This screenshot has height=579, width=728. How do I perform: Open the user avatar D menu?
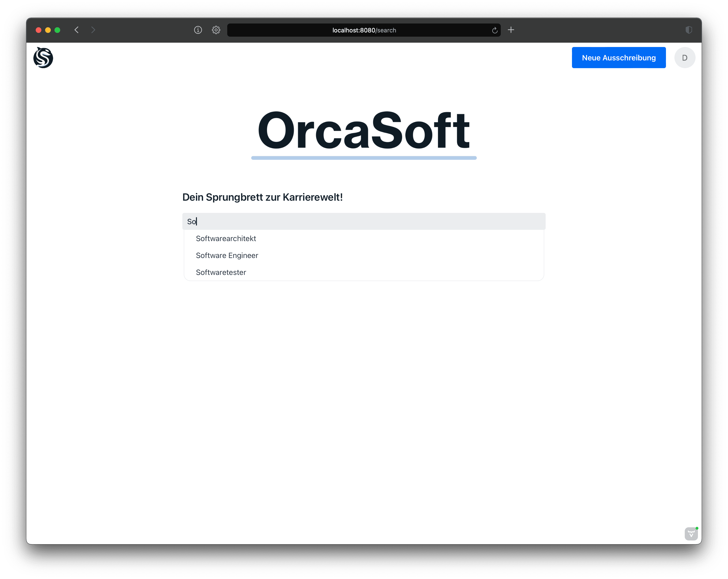click(x=685, y=58)
